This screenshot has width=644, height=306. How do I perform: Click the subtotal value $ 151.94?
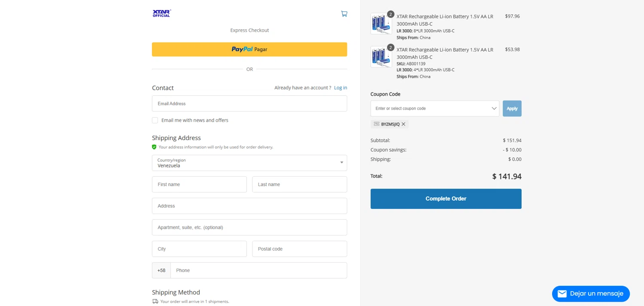tap(512, 141)
